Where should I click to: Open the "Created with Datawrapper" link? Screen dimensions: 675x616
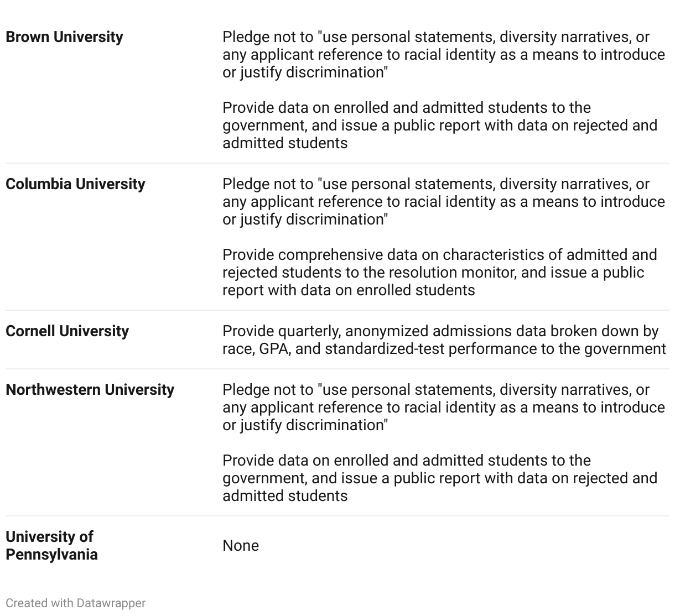(x=75, y=603)
